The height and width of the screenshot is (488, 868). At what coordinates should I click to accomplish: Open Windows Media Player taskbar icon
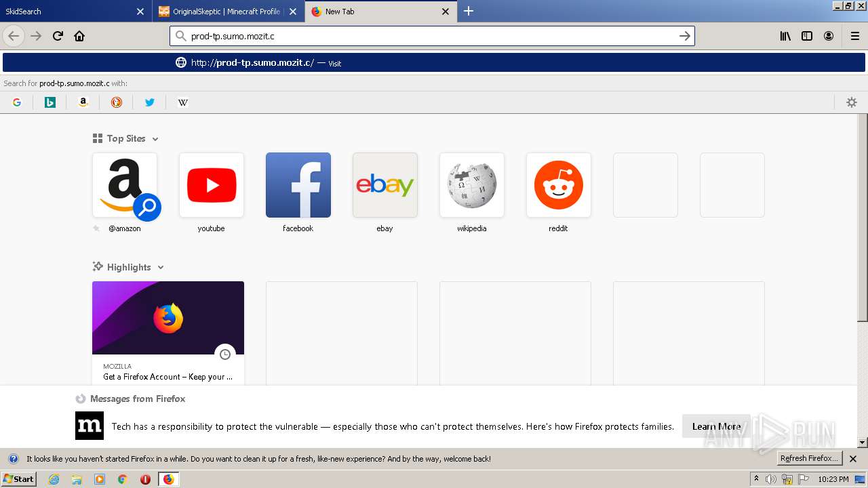[100, 479]
